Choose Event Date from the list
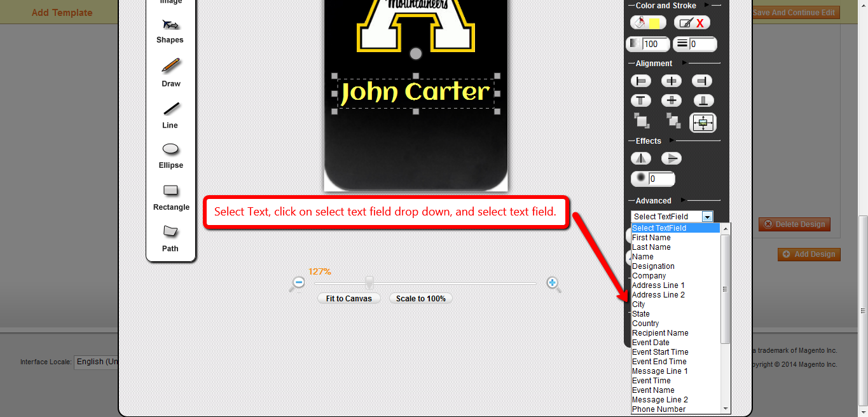868x417 pixels. pos(675,343)
